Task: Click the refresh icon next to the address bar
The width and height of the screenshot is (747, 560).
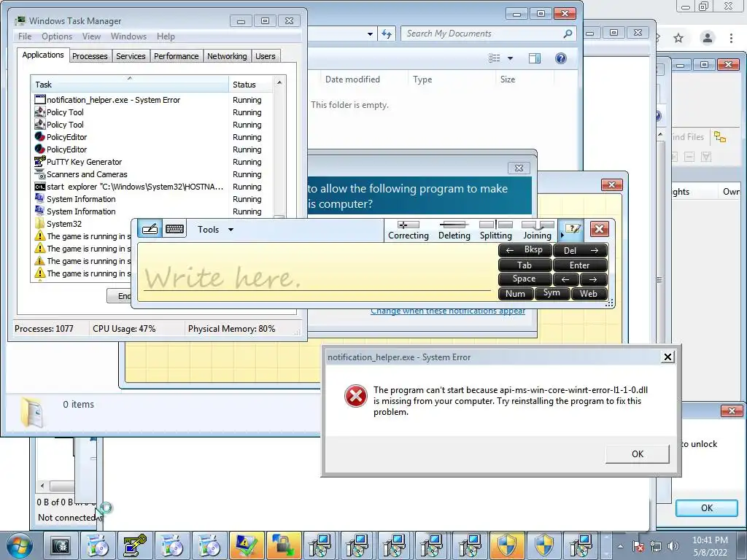Action: click(387, 34)
